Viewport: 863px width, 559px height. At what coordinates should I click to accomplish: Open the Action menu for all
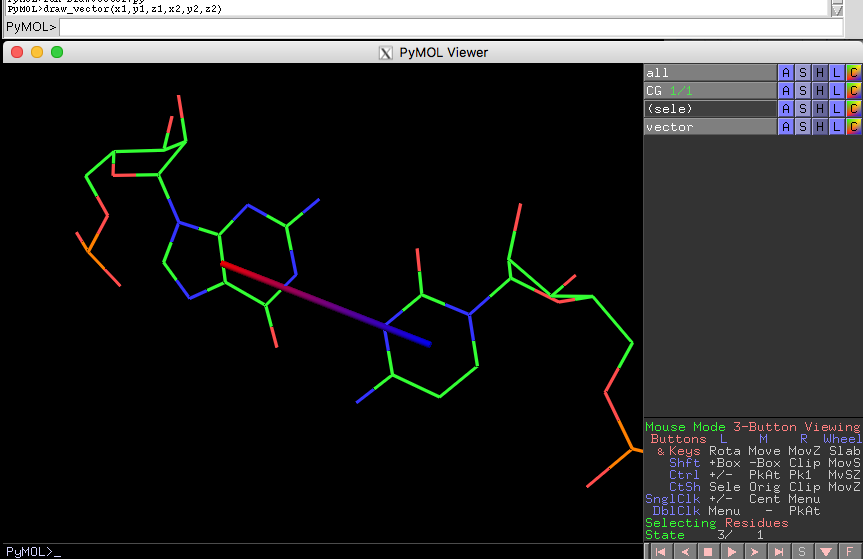785,73
